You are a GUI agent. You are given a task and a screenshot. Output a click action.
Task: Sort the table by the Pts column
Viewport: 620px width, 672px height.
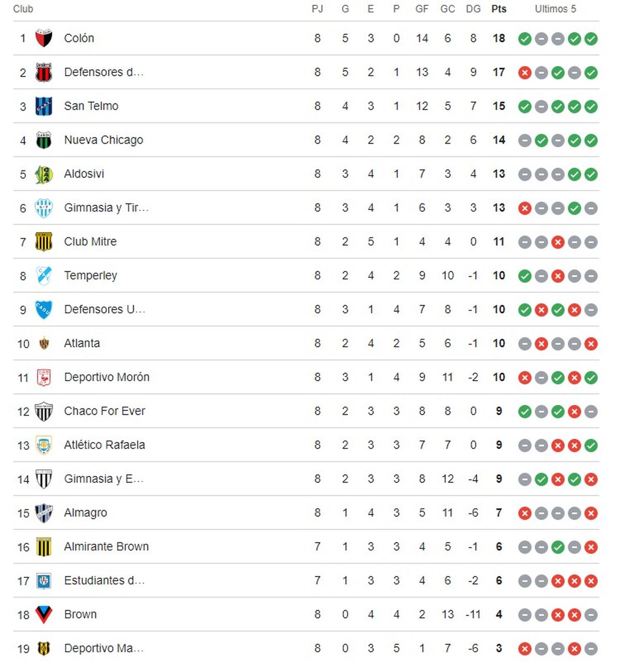tap(498, 9)
